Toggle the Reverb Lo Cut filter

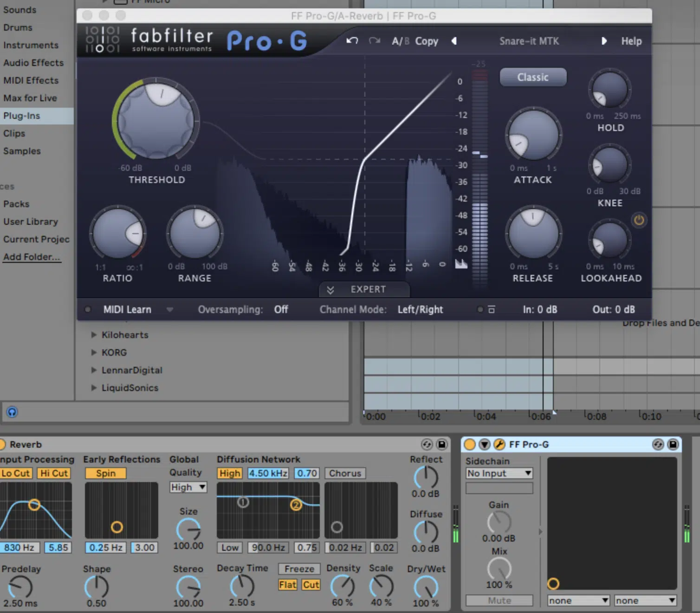tap(16, 473)
